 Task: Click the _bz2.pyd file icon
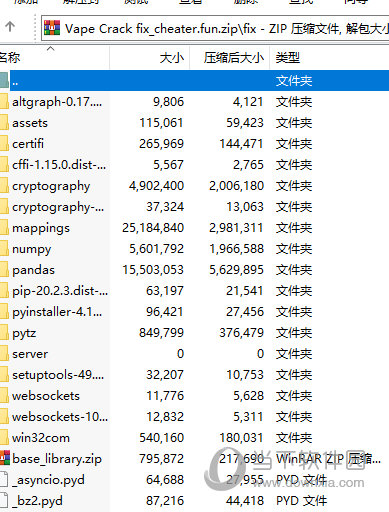[4, 501]
